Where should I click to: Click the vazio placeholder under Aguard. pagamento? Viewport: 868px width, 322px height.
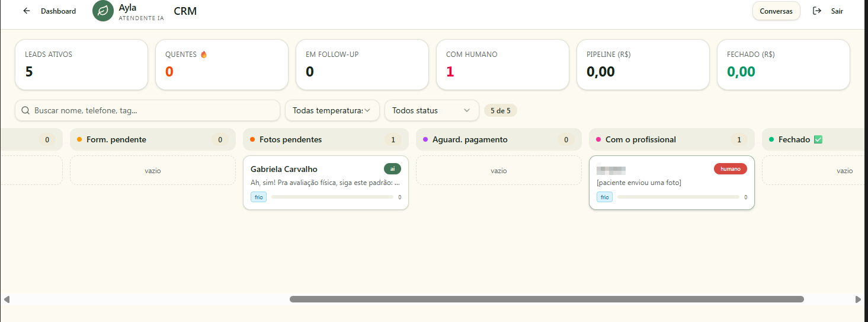point(499,170)
